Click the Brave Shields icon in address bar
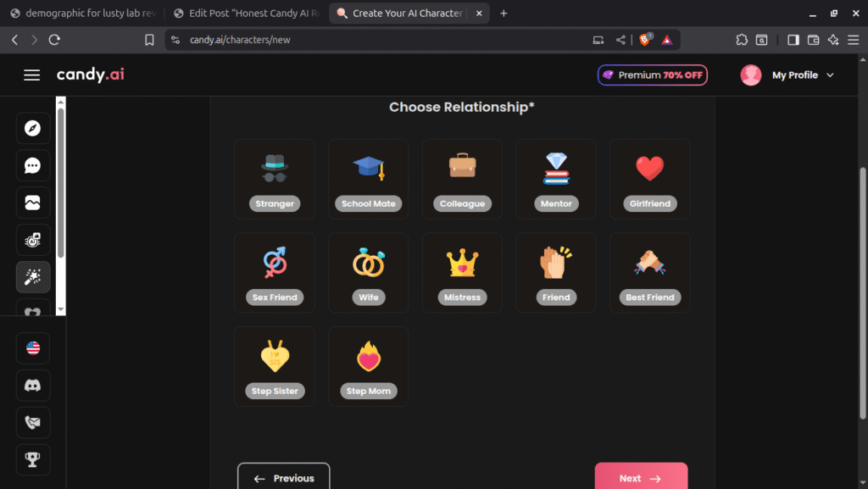 click(x=644, y=40)
